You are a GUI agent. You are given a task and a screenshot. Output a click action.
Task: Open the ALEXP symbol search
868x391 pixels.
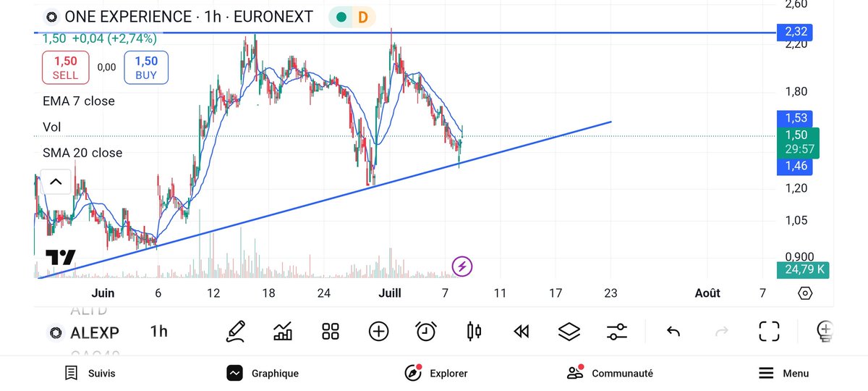coord(95,333)
